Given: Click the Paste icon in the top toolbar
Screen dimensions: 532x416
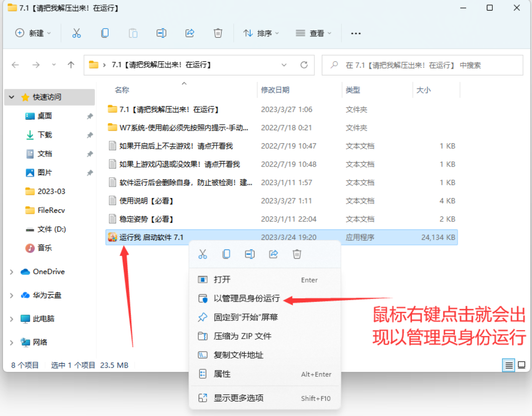Looking at the screenshot, I should tap(133, 33).
